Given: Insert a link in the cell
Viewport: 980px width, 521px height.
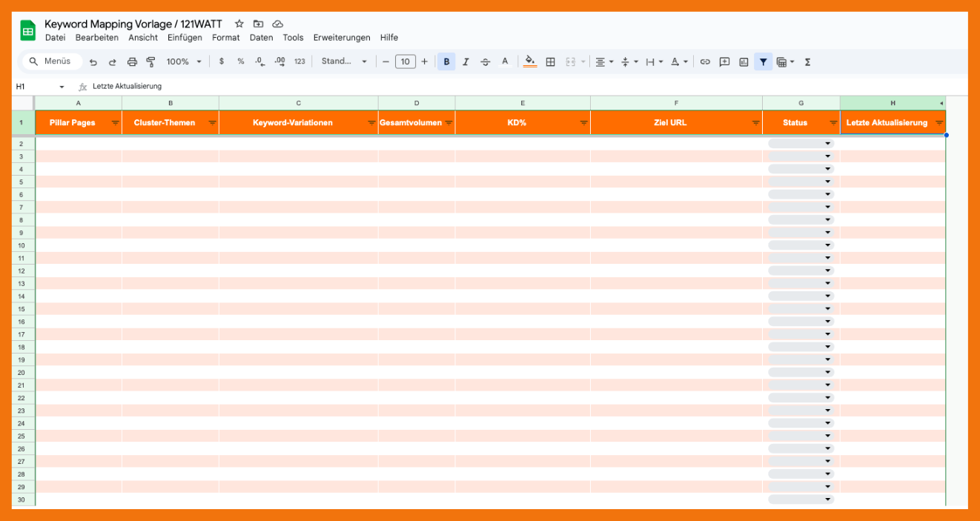Looking at the screenshot, I should [705, 62].
